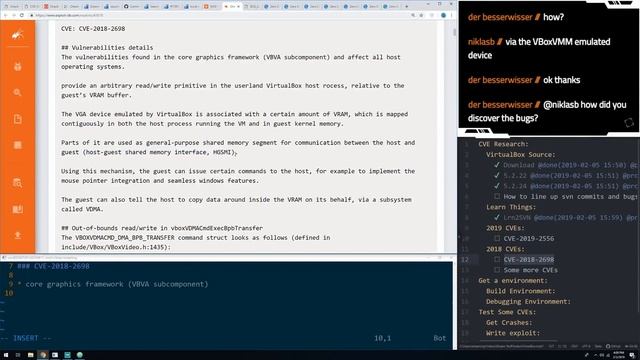The height and width of the screenshot is (360, 640).
Task: Select the 'Build Environment:' line
Action: (x=520, y=291)
